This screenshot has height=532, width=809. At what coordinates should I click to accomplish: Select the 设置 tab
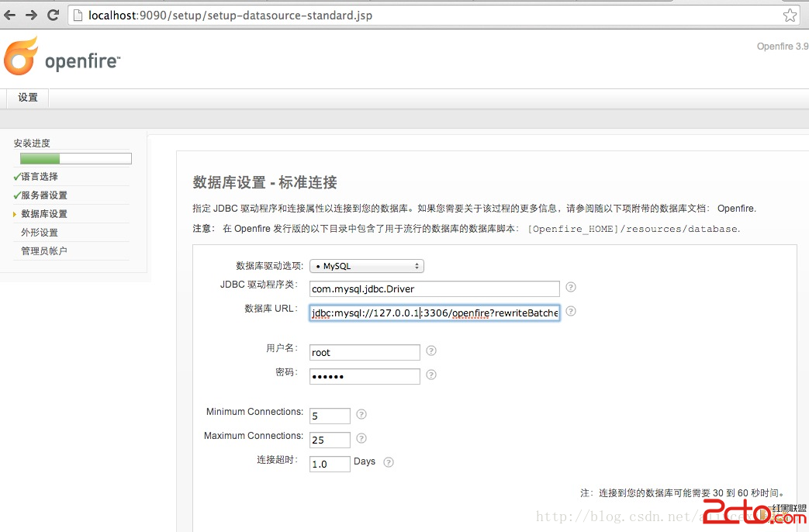coord(28,98)
